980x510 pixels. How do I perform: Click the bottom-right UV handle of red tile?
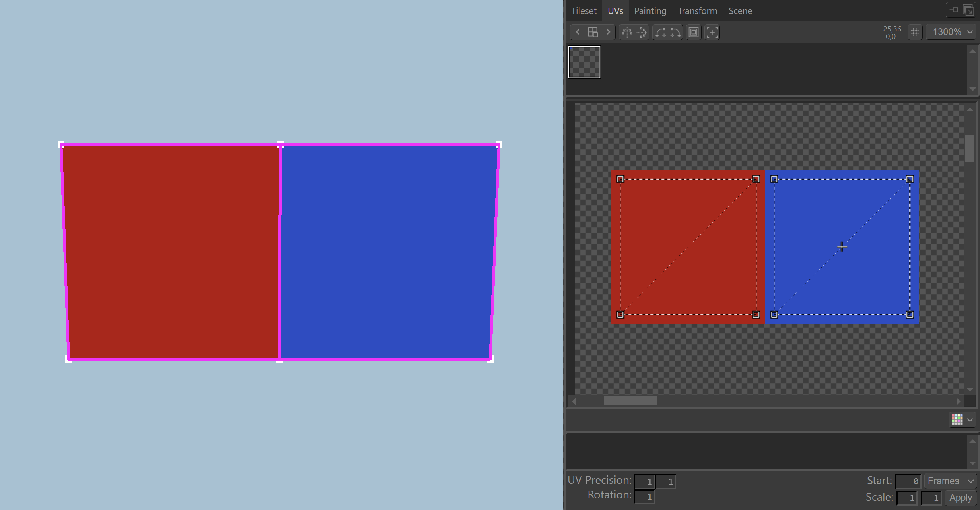pos(756,315)
